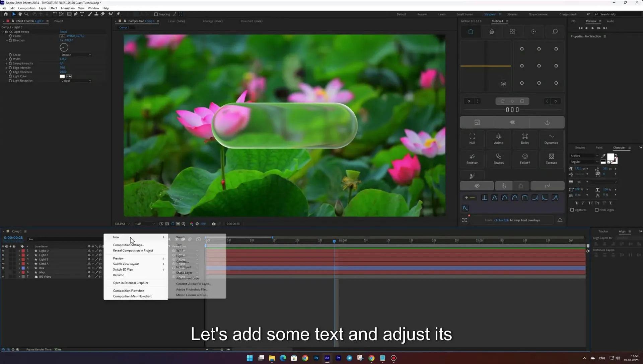The width and height of the screenshot is (643, 364).
Task: Play the preview with play button
Action: coord(593,28)
